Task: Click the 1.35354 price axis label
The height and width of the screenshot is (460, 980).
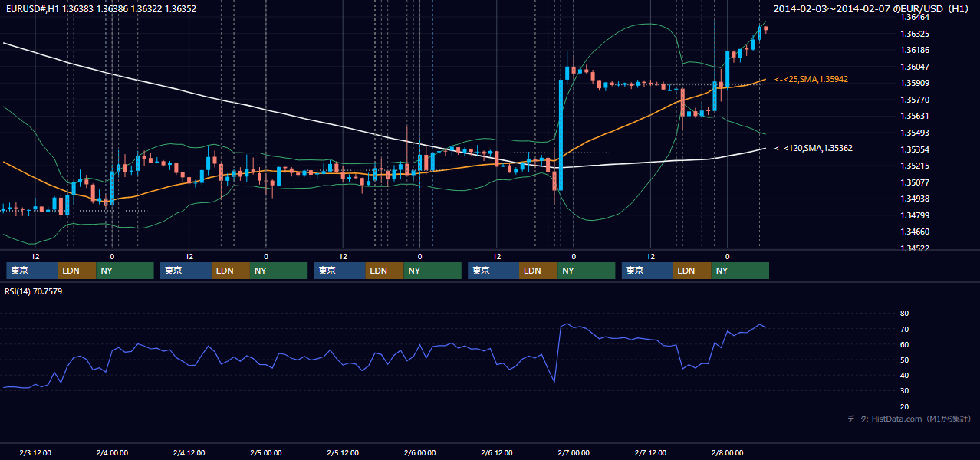Action: coord(914,149)
